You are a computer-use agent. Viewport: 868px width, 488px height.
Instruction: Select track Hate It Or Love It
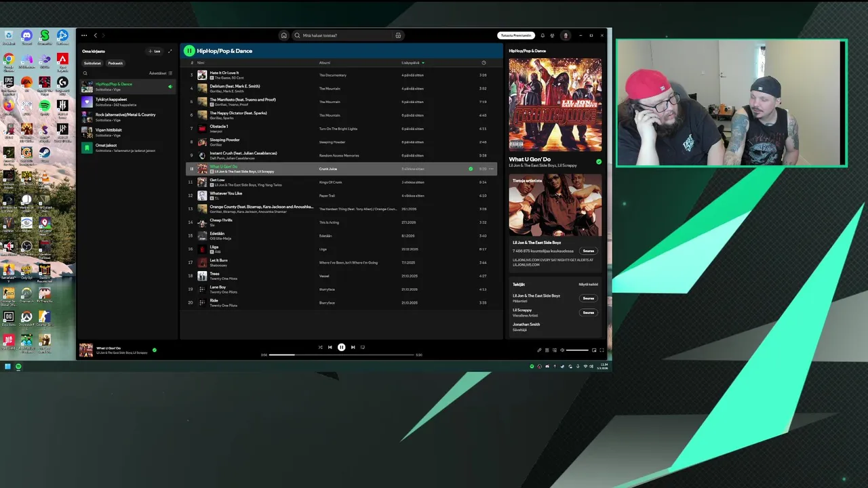(x=341, y=75)
